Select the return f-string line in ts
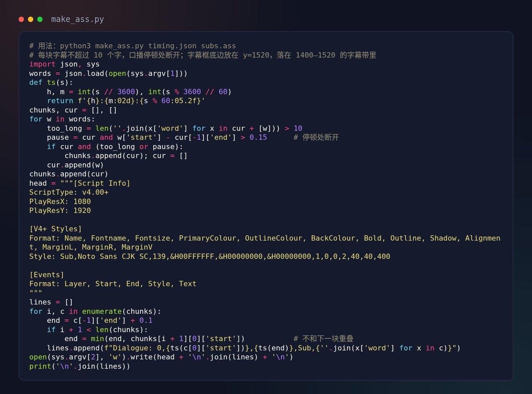The width and height of the screenshot is (532, 394). click(126, 101)
